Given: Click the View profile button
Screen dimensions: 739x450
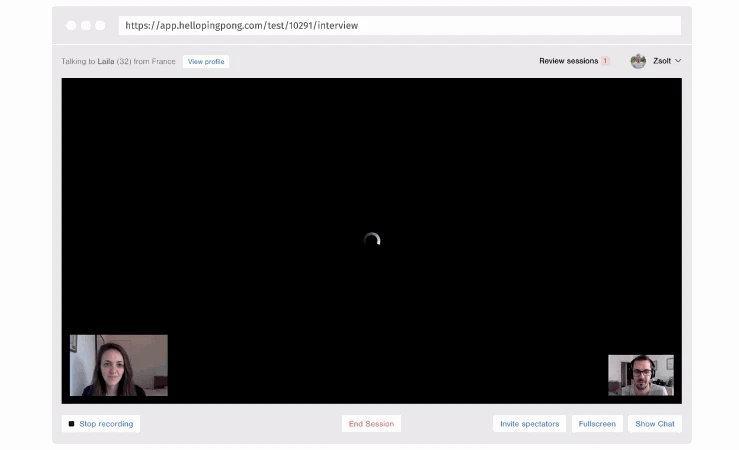Looking at the screenshot, I should (206, 61).
